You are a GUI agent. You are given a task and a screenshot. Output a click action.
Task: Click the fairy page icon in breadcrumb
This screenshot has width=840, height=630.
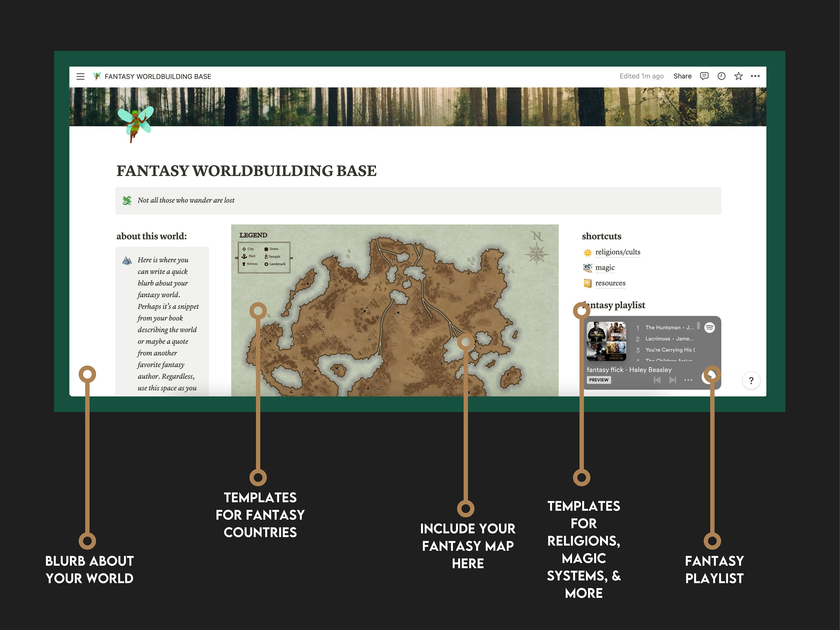[x=97, y=76]
